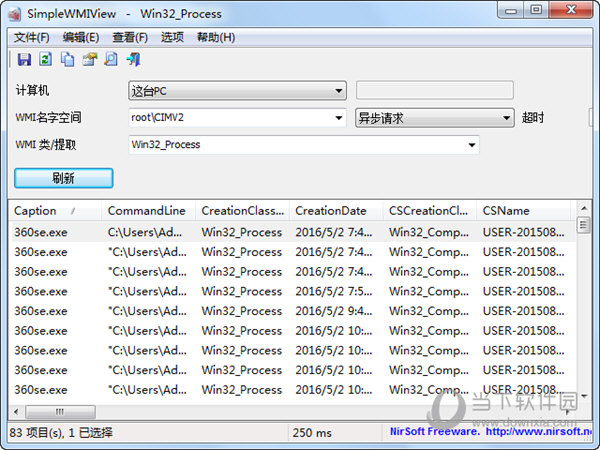Sort by the CSName column header
This screenshot has height=450, width=600.
coord(523,210)
